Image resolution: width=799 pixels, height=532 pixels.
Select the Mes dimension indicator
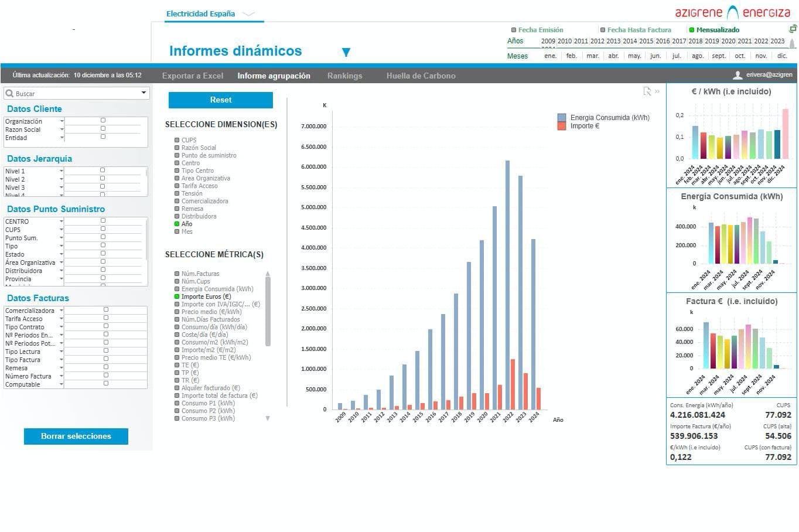[177, 231]
